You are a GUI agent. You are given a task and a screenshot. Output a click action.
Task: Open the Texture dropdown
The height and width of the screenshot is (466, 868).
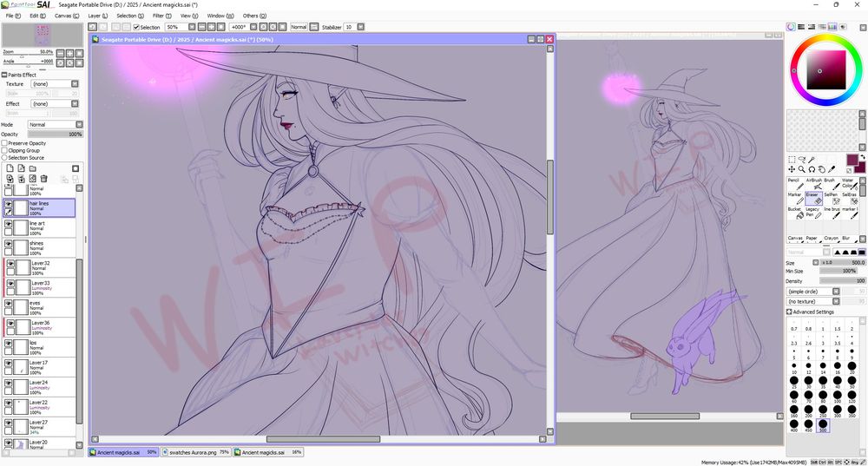pyautogui.click(x=55, y=84)
